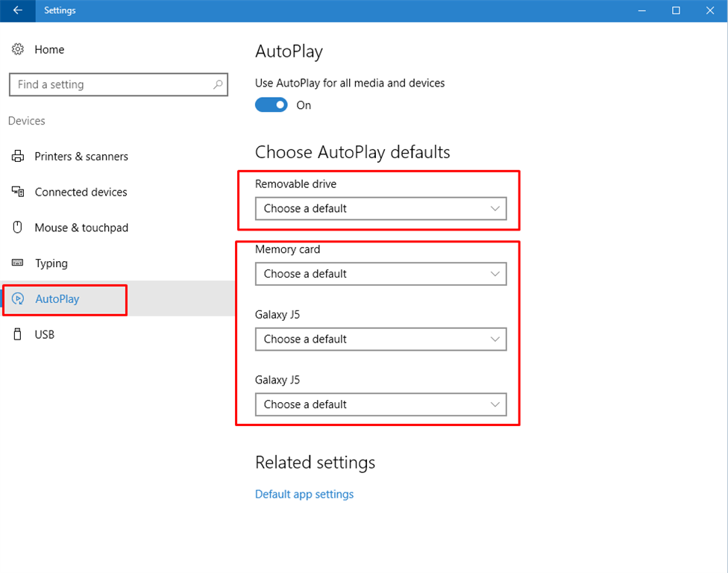This screenshot has height=573, width=728.
Task: Open the last Galaxy J5 dropdown
Action: tap(380, 404)
